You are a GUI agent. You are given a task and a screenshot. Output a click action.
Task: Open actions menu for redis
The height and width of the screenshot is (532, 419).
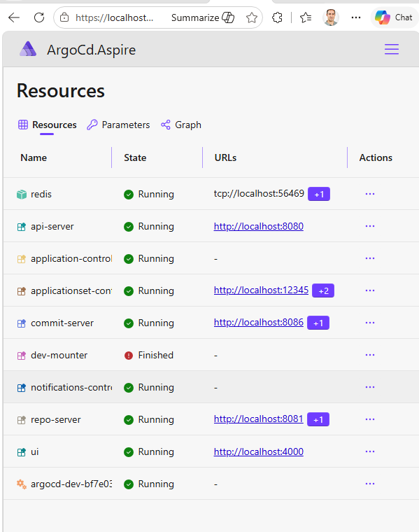(x=370, y=194)
